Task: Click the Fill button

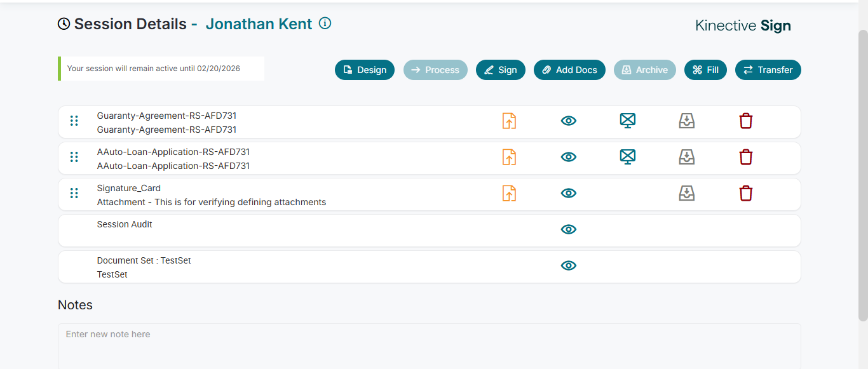Action: (x=705, y=70)
